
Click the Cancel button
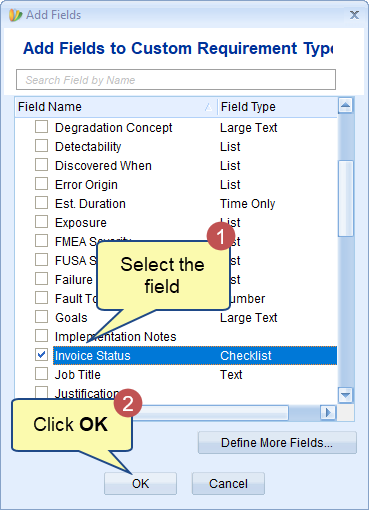tap(228, 483)
